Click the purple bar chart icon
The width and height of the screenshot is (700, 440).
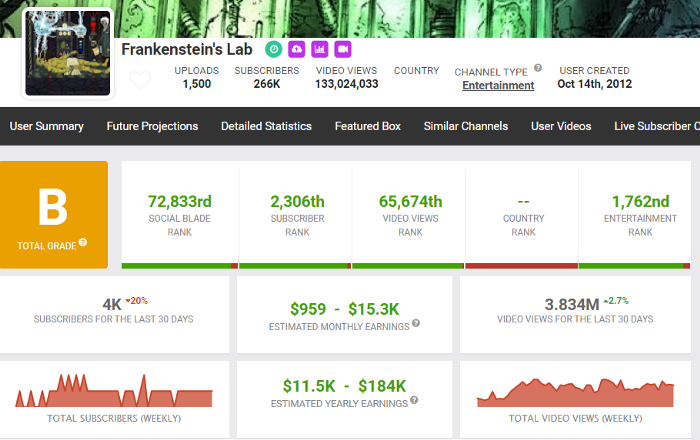click(x=319, y=49)
